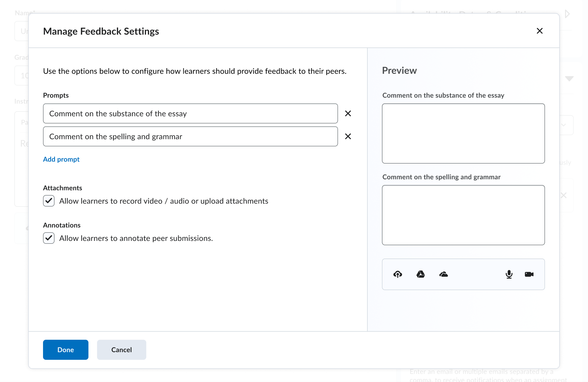
Task: Click the dimmed chevron dropdown at right edge
Action: pos(564,125)
